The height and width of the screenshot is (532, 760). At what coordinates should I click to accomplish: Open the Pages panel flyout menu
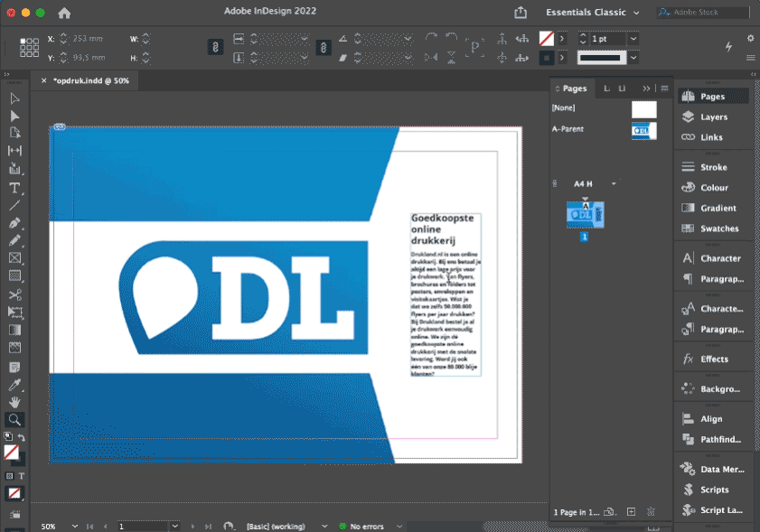[664, 89]
